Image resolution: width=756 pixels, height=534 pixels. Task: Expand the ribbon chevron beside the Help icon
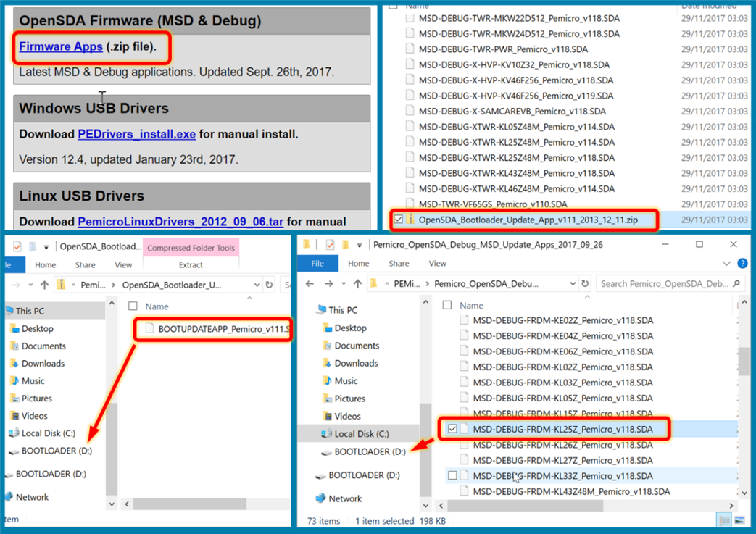point(726,264)
